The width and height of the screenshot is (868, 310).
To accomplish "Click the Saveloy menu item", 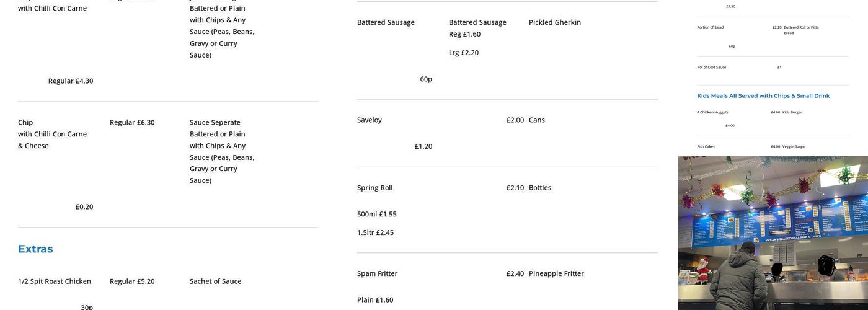I will click(x=370, y=120).
